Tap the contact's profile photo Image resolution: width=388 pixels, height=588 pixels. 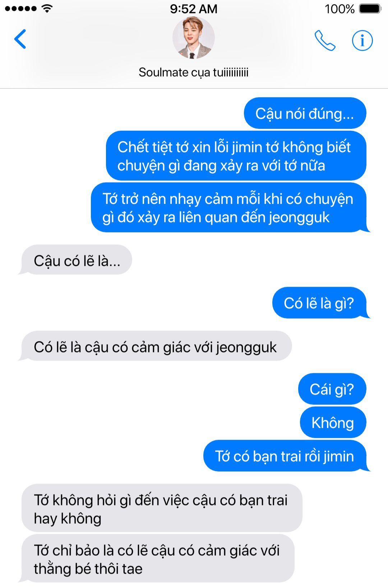point(194,38)
